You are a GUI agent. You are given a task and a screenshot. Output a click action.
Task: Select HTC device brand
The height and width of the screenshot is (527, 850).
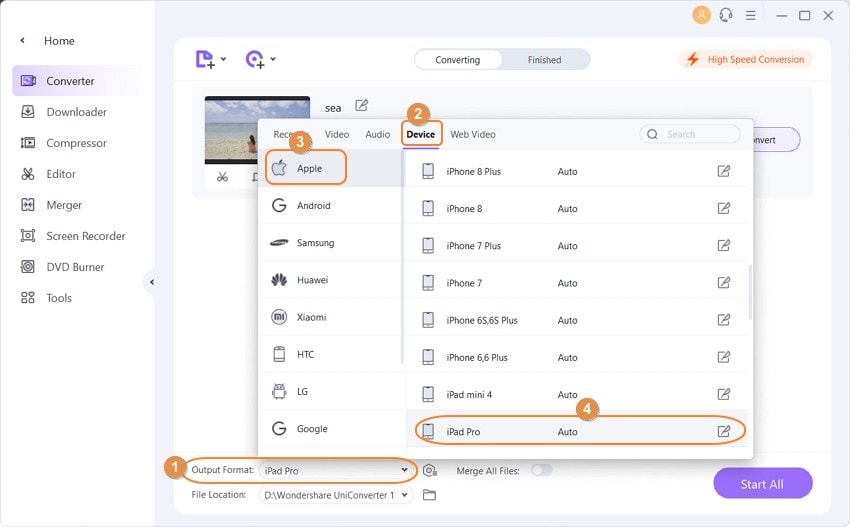coord(332,354)
